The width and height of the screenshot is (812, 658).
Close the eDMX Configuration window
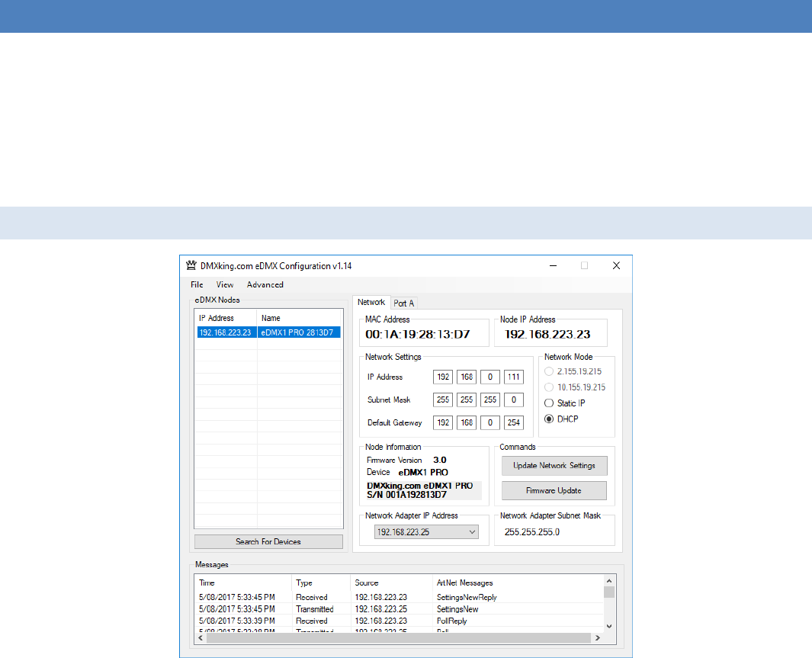[616, 265]
